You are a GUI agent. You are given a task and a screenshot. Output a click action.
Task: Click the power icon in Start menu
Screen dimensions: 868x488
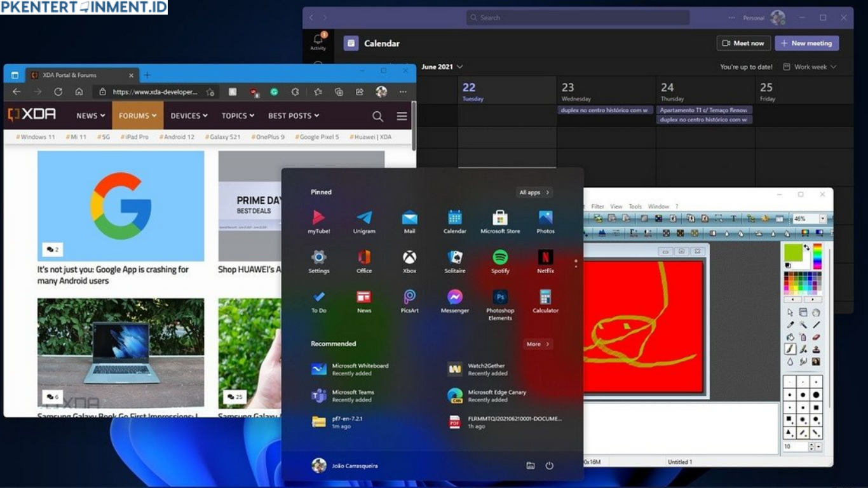(550, 466)
